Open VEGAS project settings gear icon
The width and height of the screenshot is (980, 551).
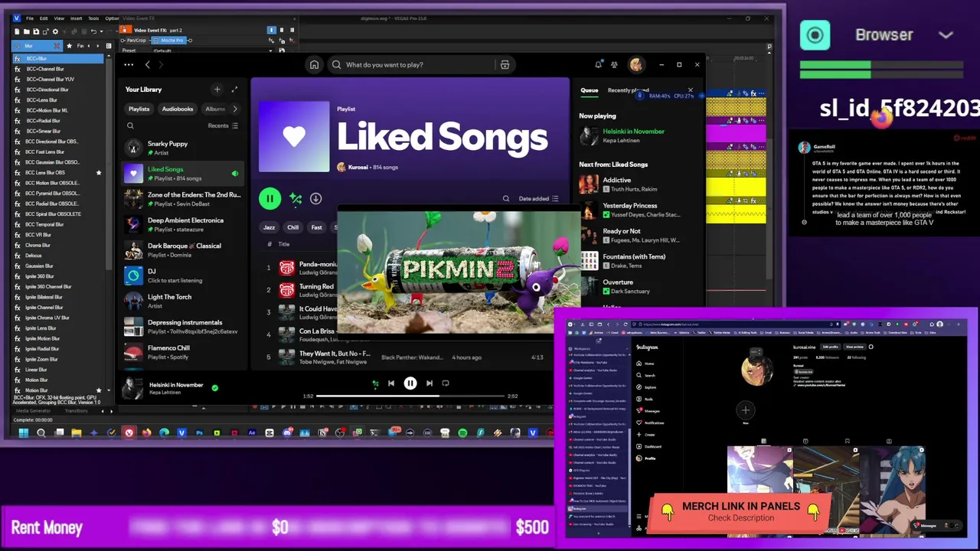(x=54, y=31)
